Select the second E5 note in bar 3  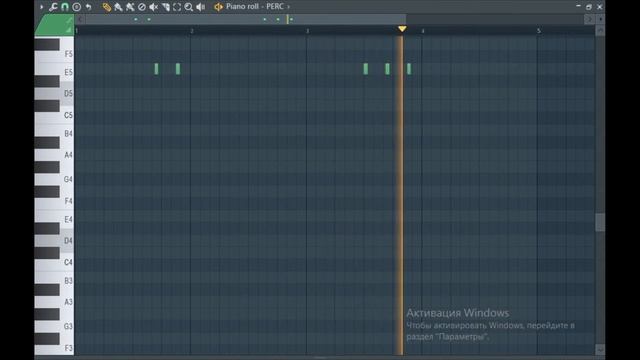(x=387, y=69)
